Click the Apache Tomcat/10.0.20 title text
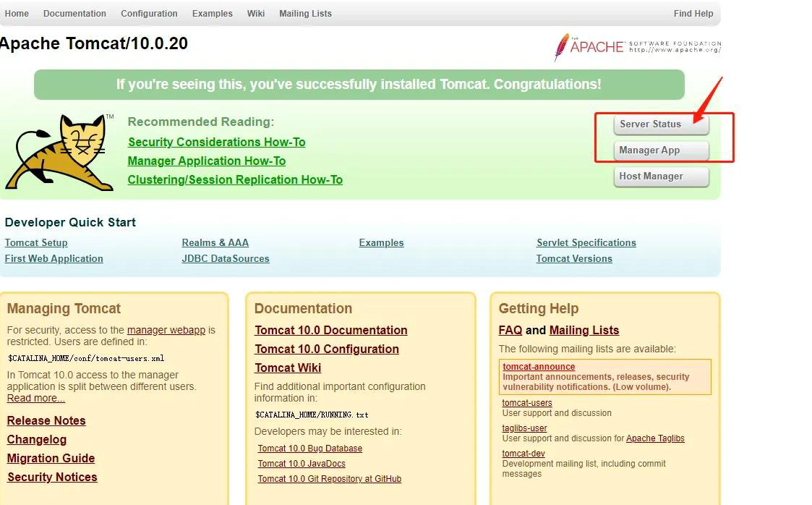This screenshot has width=812, height=505. tap(93, 43)
